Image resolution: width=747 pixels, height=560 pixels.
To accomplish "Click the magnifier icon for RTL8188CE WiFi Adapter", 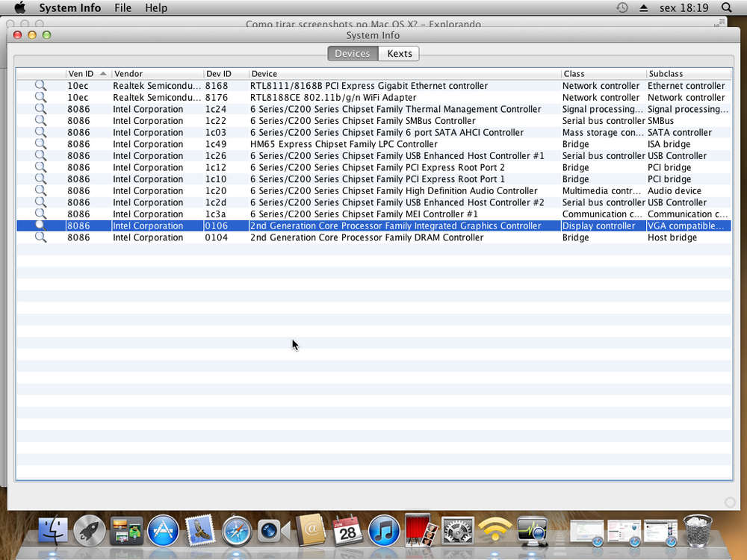I will coord(40,98).
